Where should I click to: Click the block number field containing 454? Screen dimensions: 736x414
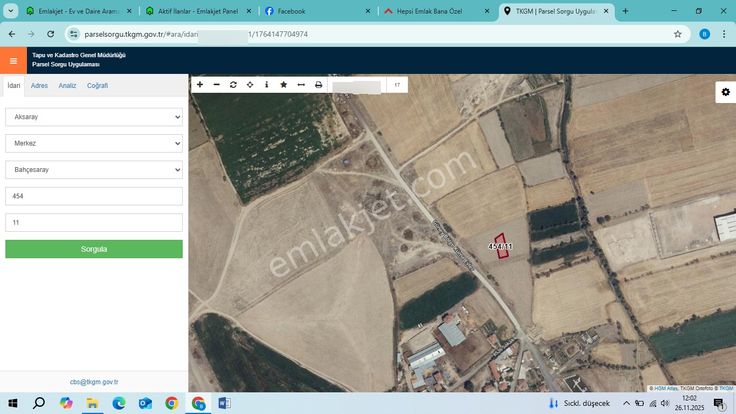(x=94, y=196)
